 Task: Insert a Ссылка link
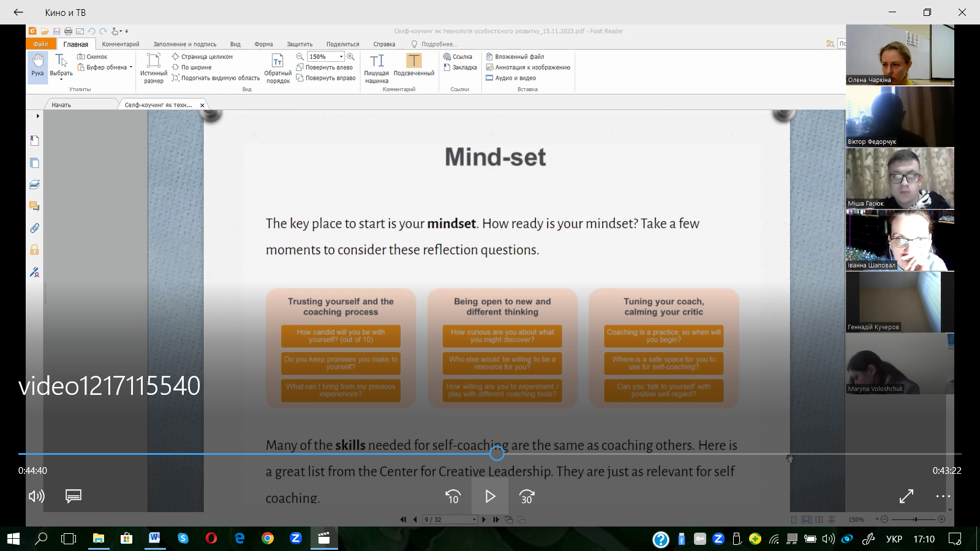(x=458, y=56)
